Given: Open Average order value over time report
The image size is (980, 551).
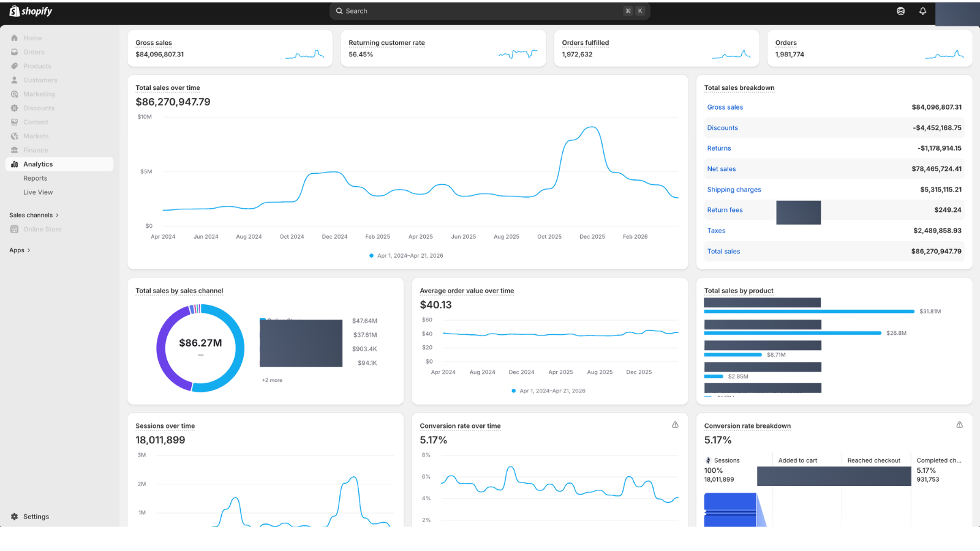Looking at the screenshot, I should (467, 291).
